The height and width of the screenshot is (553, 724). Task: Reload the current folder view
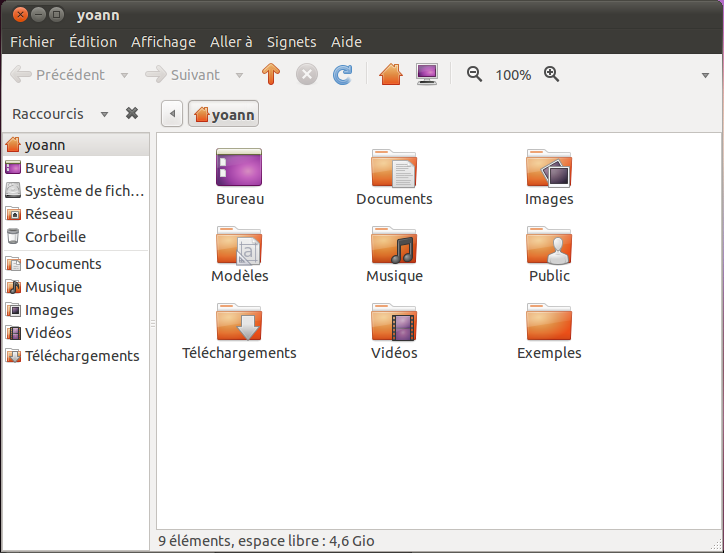[x=343, y=74]
